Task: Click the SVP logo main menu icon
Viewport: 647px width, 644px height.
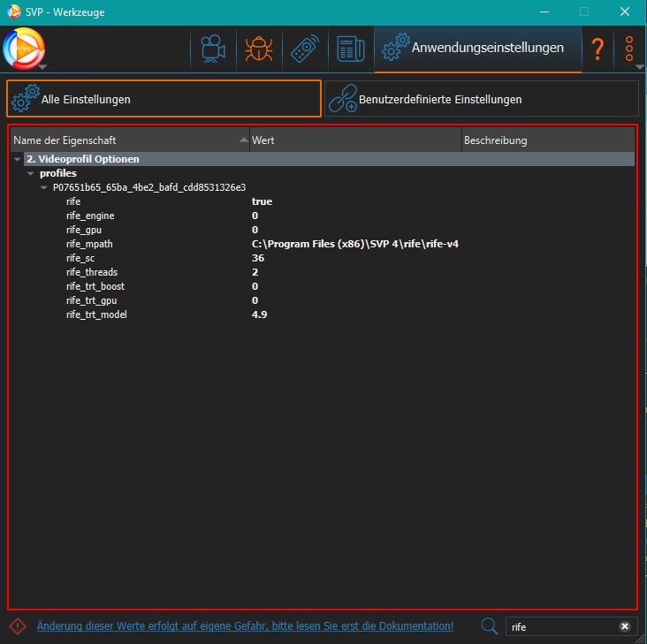Action: coord(24,48)
